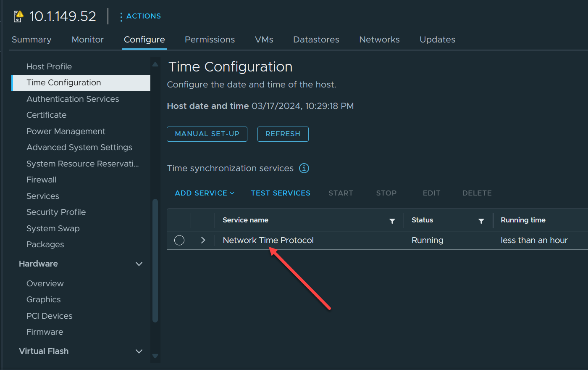
Task: Click Test Services
Action: point(281,193)
